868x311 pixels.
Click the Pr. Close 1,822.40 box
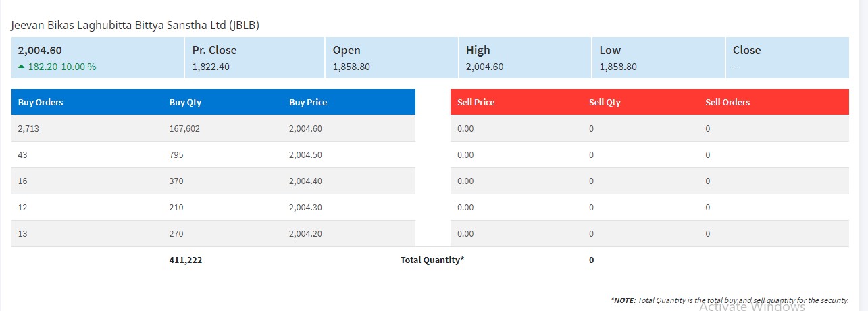[253, 58]
